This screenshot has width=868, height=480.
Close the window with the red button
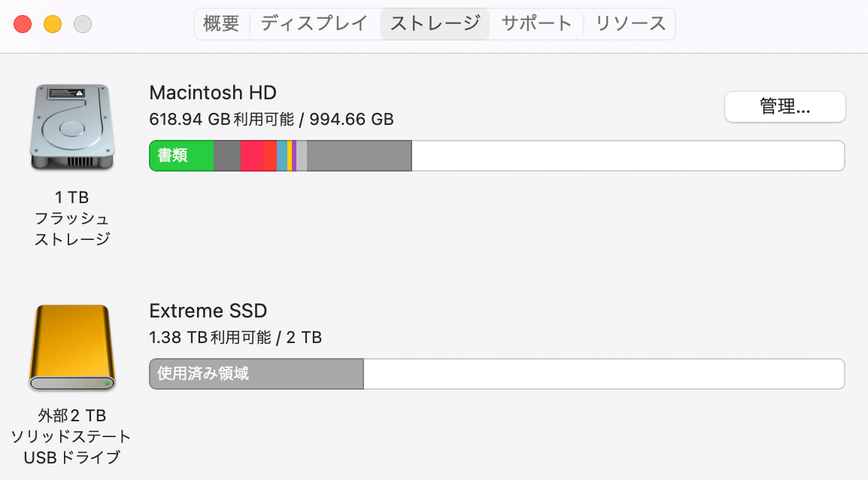(23, 24)
